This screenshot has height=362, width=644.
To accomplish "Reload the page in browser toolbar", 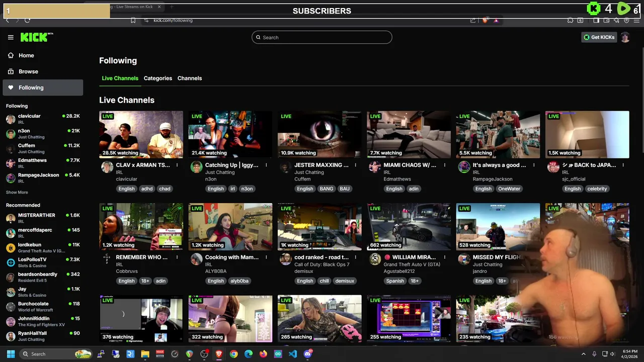I will coord(27,20).
